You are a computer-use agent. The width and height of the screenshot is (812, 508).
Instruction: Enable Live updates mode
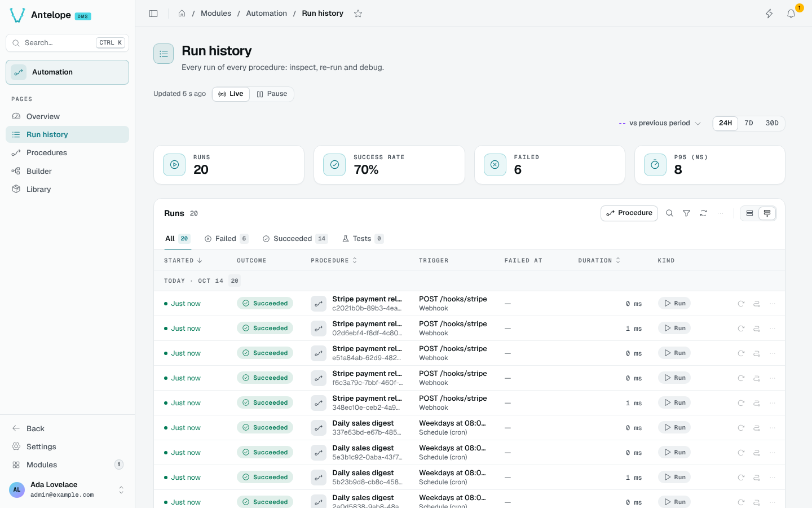point(231,94)
